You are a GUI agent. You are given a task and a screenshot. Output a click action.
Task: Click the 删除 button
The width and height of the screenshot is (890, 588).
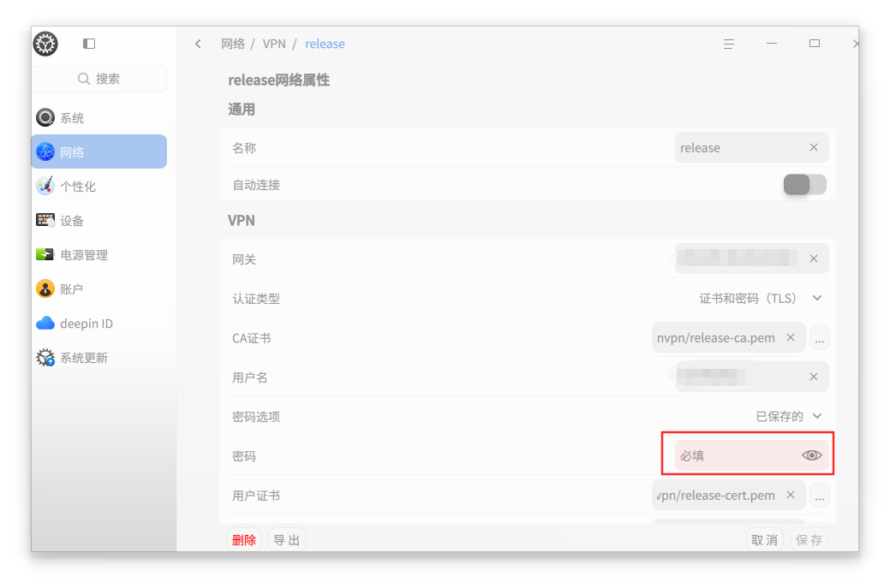[x=244, y=540]
